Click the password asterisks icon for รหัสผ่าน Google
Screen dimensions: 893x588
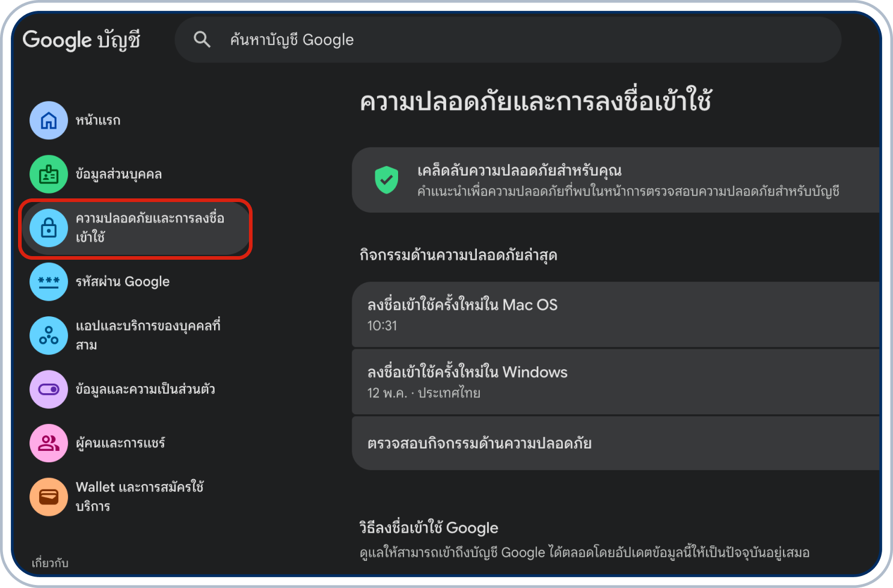point(49,281)
